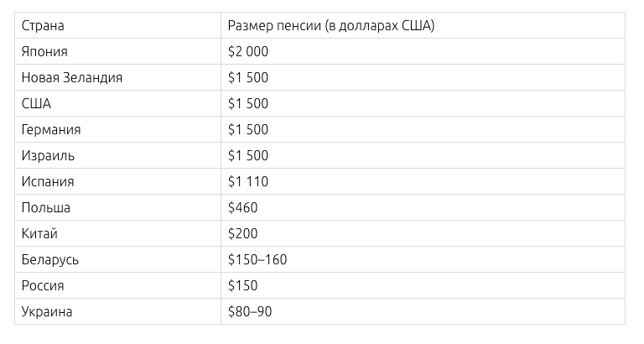This screenshot has height=344, width=644.
Task: Select the "Польша" country cell
Action: (47, 208)
